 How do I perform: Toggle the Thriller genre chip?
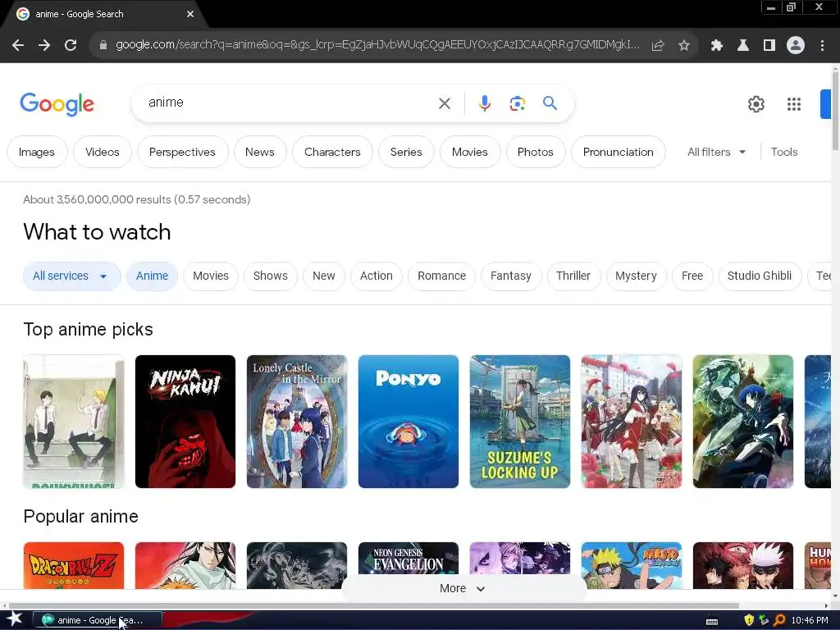tap(573, 276)
